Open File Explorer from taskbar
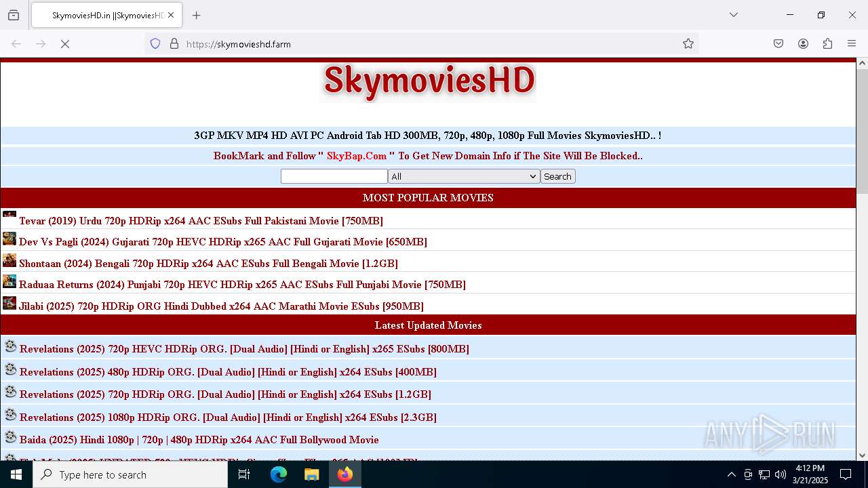 pyautogui.click(x=311, y=474)
